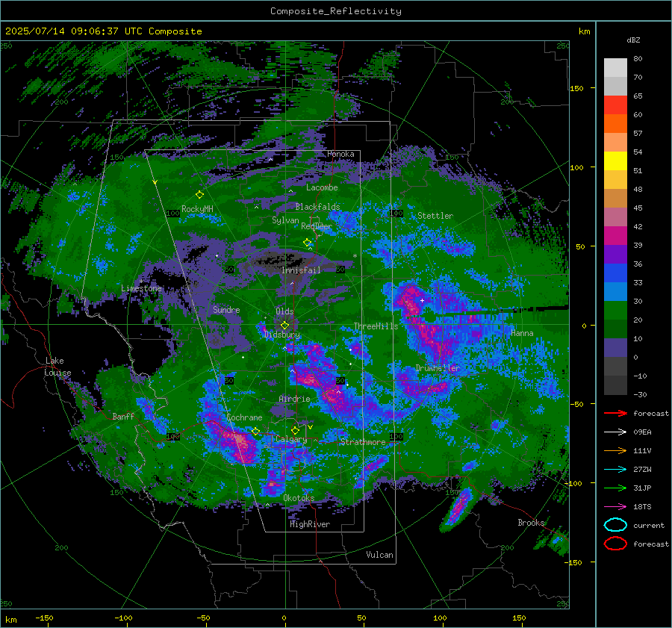Click the dBZ legend heading
This screenshot has width=672, height=628.
pyautogui.click(x=633, y=40)
